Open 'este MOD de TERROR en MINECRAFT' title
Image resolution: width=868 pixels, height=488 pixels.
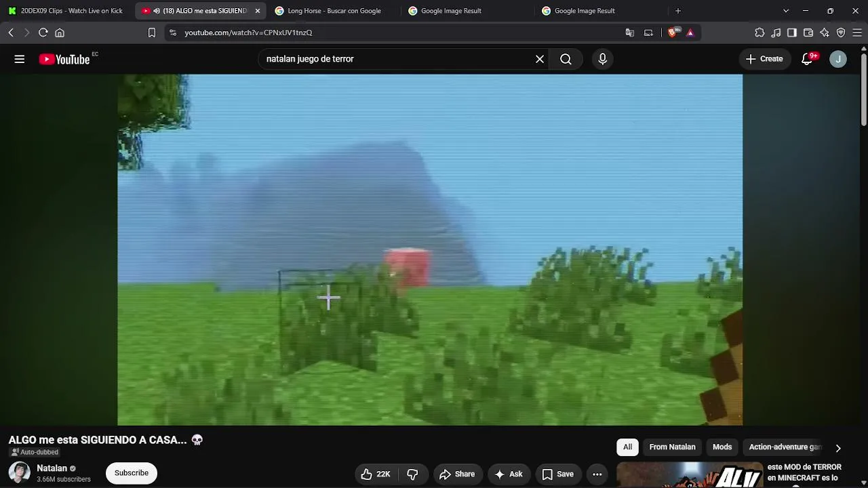pyautogui.click(x=804, y=472)
